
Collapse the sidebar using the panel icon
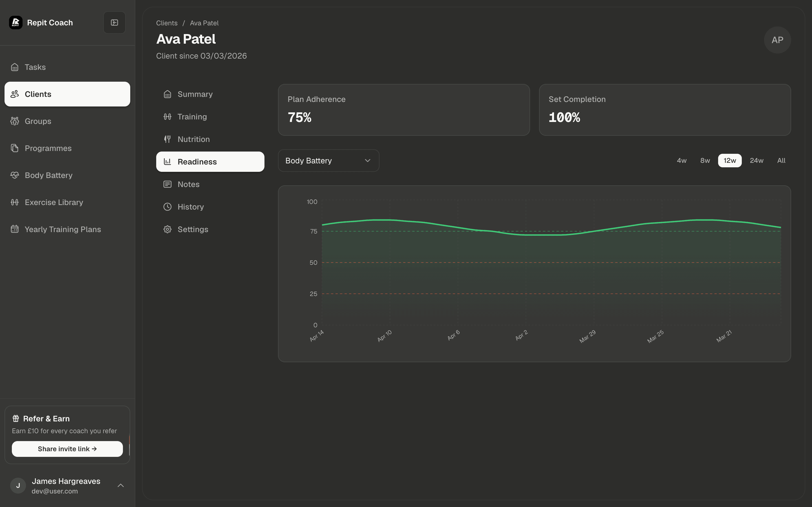click(114, 23)
